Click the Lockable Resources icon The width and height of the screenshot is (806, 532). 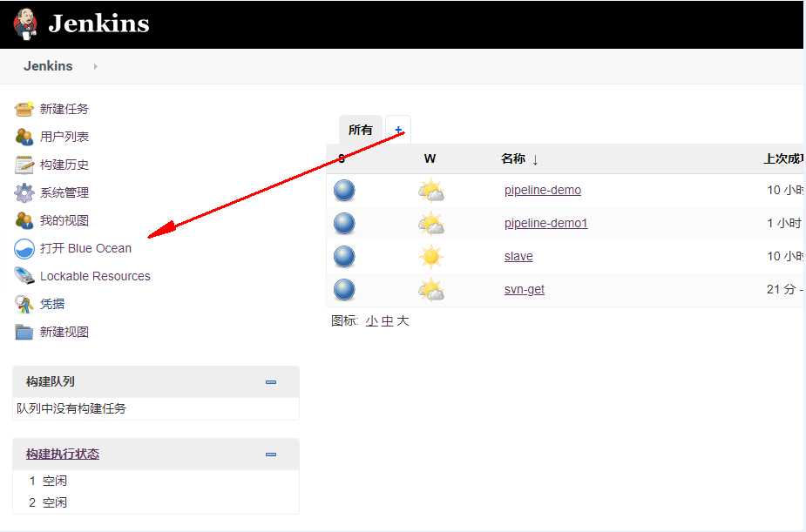[24, 276]
